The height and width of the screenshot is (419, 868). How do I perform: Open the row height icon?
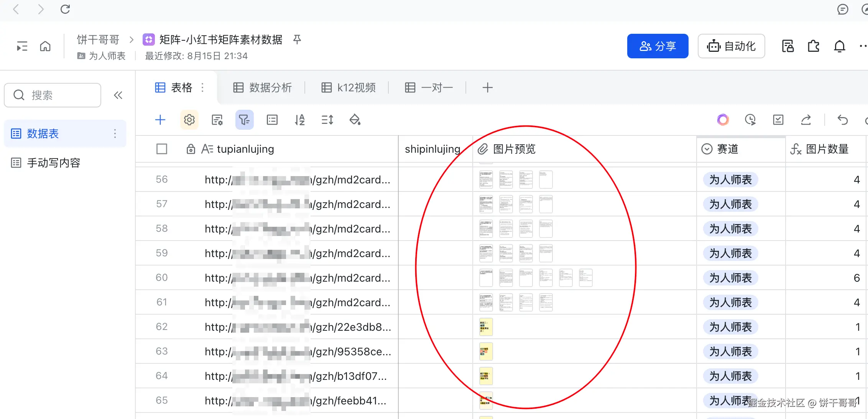(327, 120)
